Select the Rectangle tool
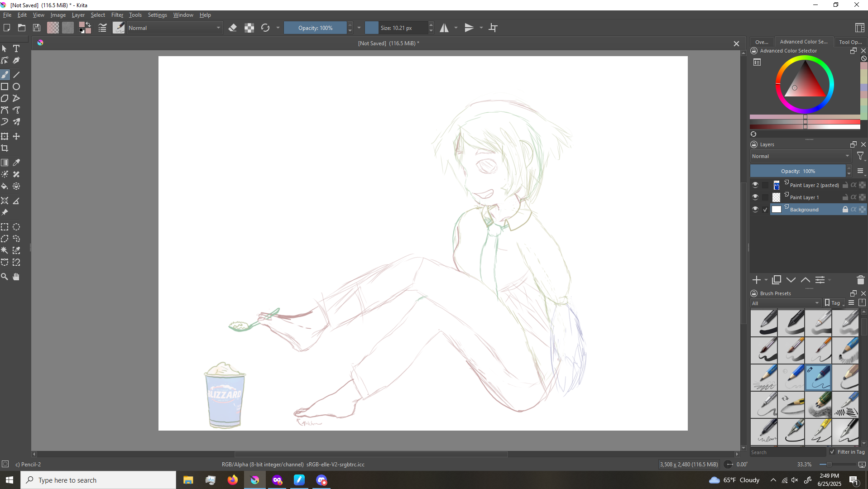The image size is (868, 489). click(5, 86)
